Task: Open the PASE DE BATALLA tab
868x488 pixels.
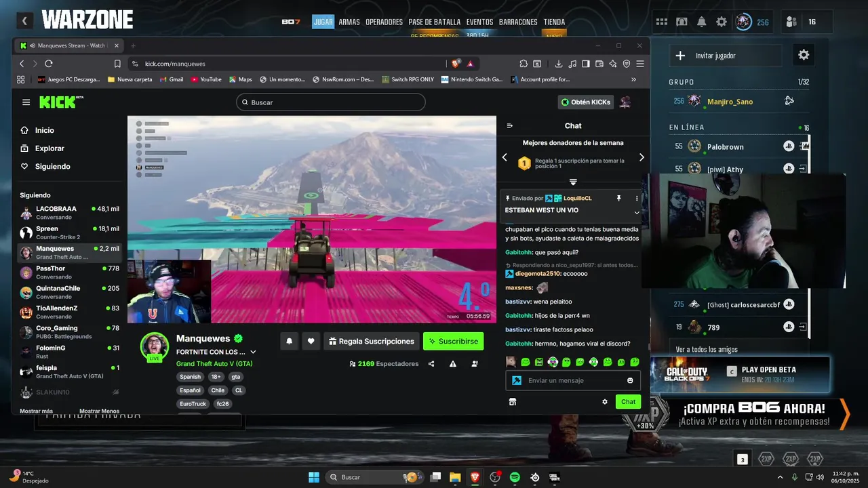Action: point(435,22)
